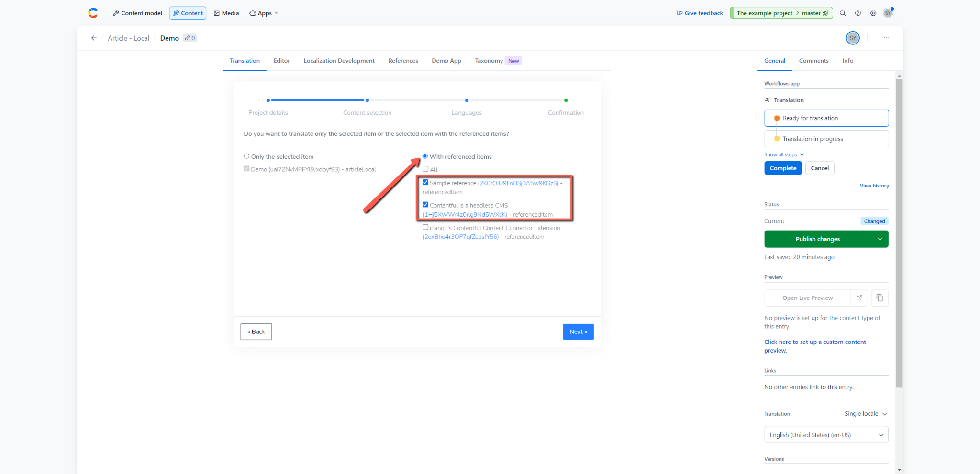Open the English (United States) locale selector
The width and height of the screenshot is (980, 474).
click(x=826, y=435)
